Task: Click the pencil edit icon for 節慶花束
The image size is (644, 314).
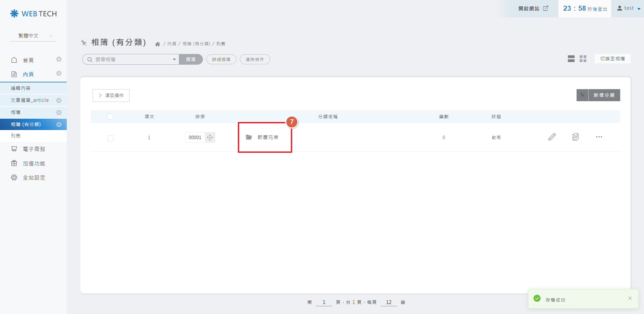Action: pos(552,137)
